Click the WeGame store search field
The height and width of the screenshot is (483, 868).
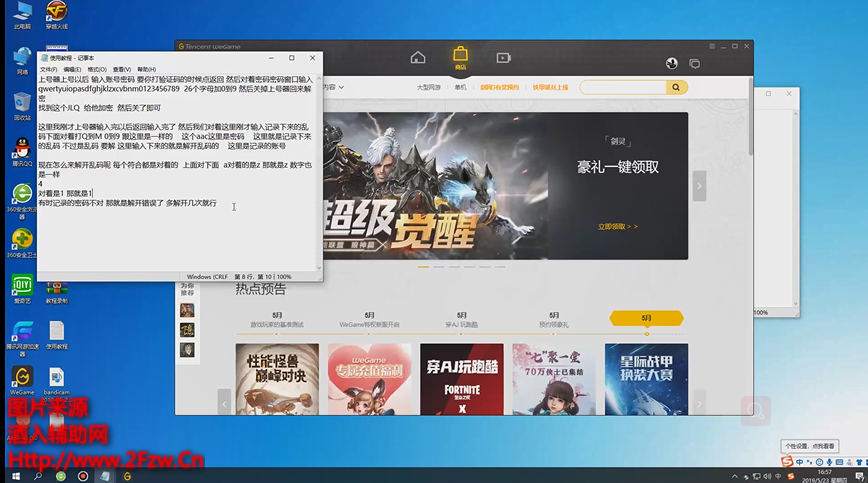point(622,88)
